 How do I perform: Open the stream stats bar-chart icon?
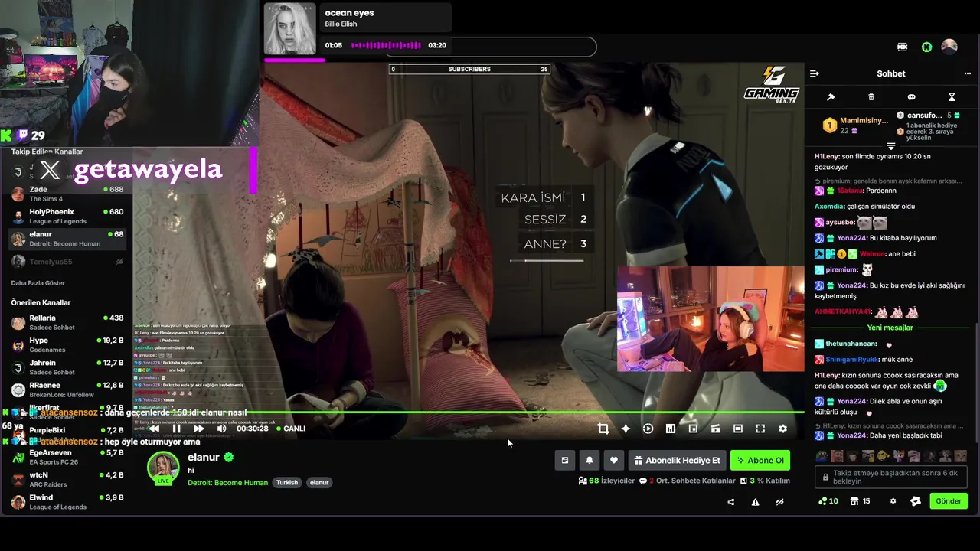point(671,429)
